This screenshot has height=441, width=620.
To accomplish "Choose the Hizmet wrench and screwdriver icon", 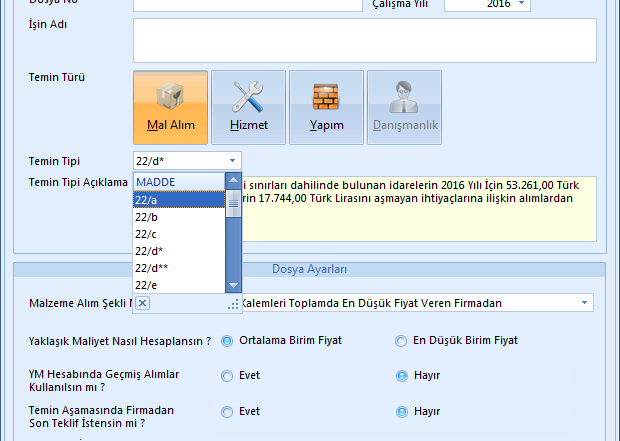I will [x=248, y=107].
